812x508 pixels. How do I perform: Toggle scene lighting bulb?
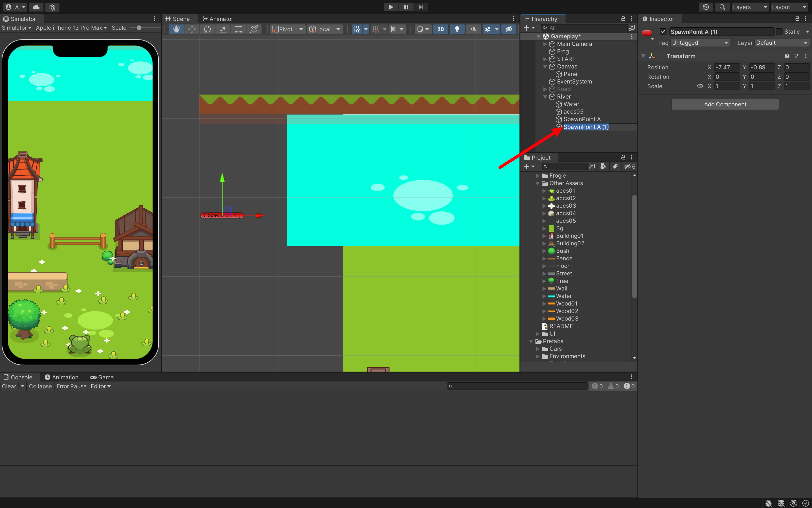point(457,29)
